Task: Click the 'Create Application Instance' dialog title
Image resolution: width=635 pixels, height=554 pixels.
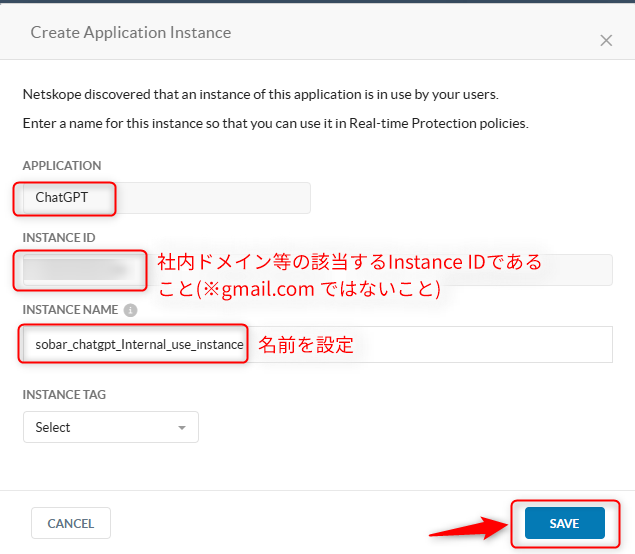Action: 130,33
